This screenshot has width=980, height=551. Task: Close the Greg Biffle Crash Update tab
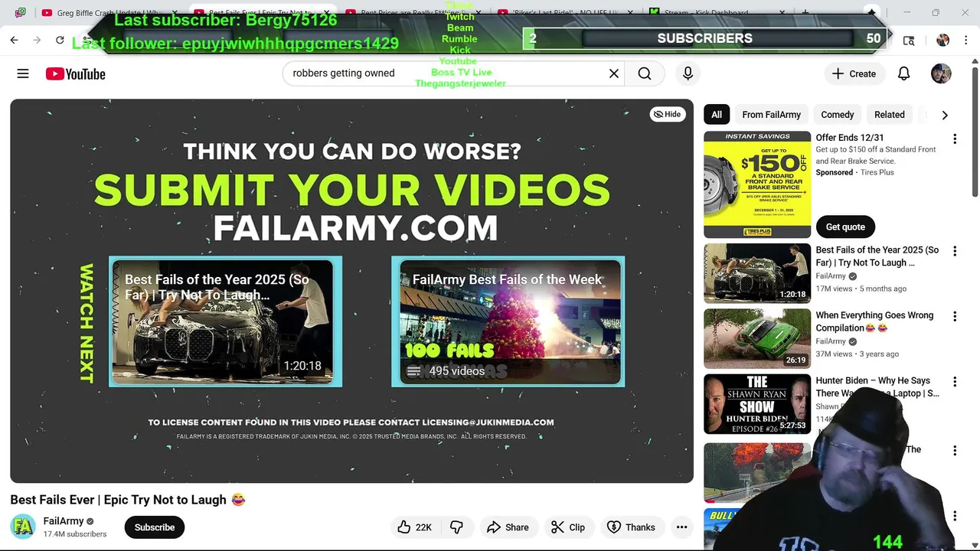coord(175,13)
